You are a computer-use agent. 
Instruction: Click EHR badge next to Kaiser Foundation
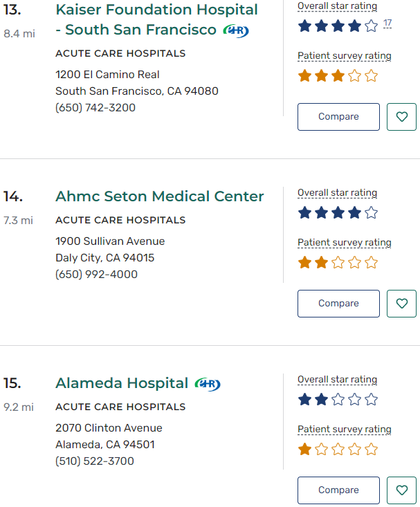(235, 30)
